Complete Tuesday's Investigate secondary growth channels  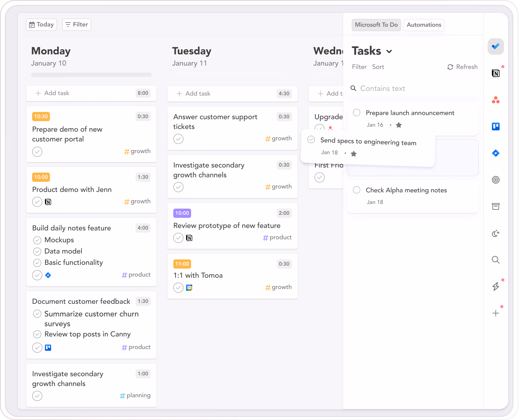pyautogui.click(x=178, y=187)
